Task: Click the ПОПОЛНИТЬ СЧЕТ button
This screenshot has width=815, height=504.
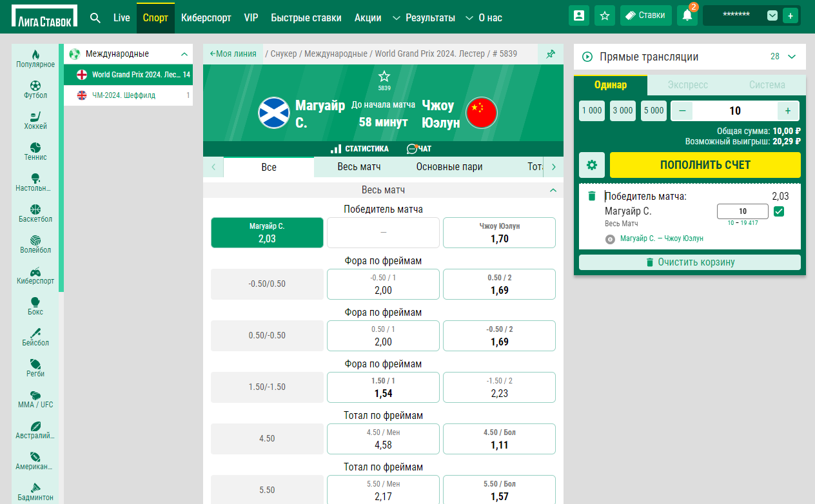Action: pos(705,165)
